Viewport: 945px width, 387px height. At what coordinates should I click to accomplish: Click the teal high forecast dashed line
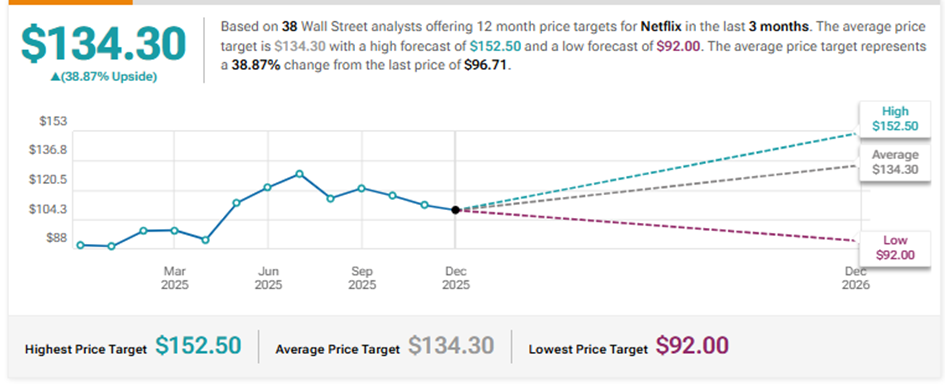pos(656,172)
